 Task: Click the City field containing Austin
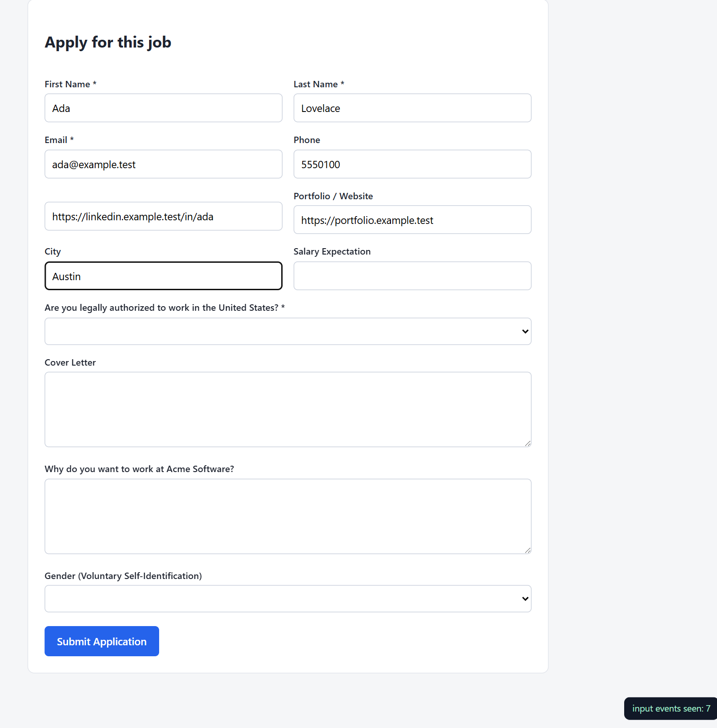[163, 276]
